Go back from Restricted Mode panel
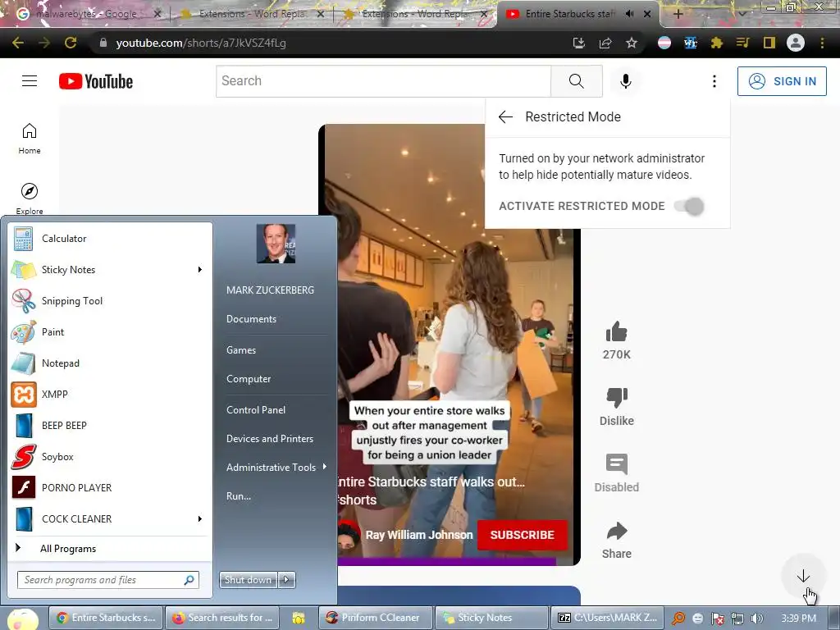 coord(505,116)
